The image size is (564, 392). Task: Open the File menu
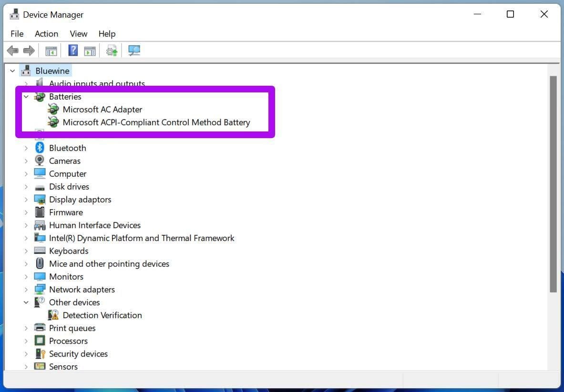(17, 34)
